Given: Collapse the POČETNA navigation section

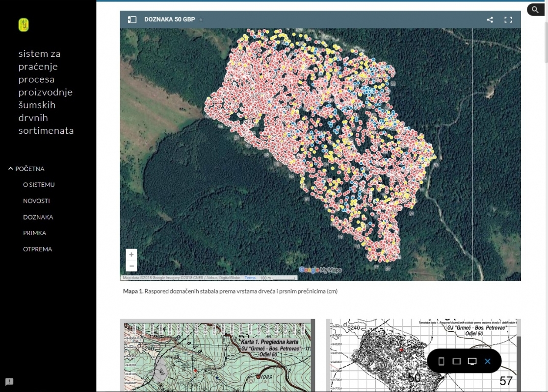Looking at the screenshot, I should 11,169.
